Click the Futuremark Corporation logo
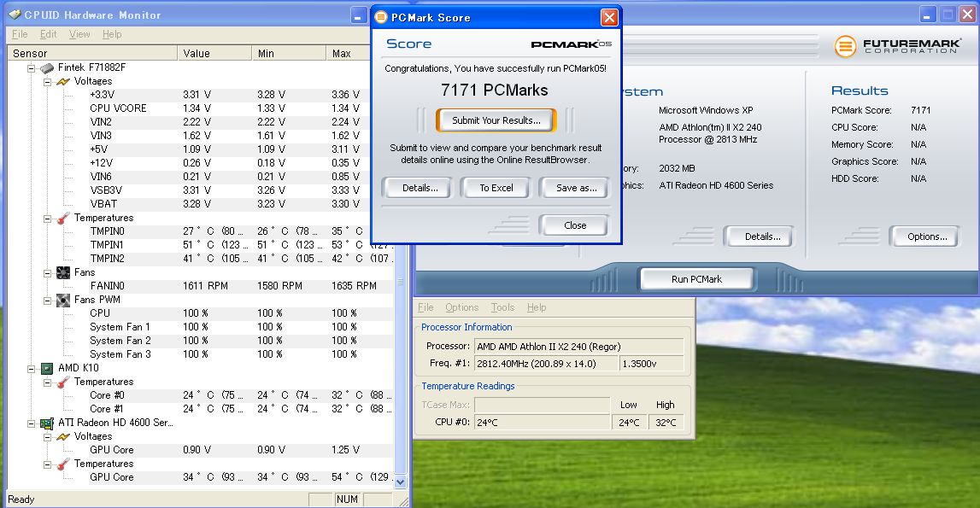 click(897, 45)
